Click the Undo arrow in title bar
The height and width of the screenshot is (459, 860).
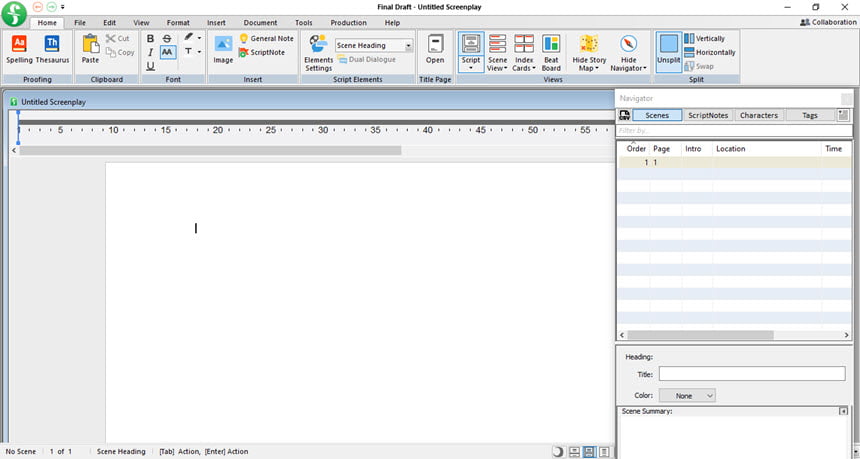pos(38,7)
